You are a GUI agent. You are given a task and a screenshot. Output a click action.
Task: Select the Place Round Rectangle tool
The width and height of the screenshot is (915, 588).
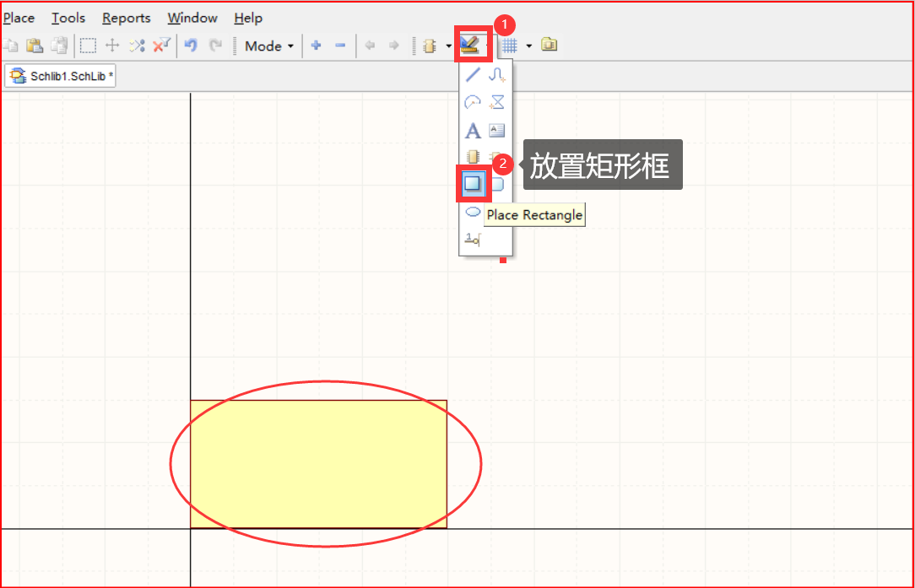pyautogui.click(x=497, y=185)
